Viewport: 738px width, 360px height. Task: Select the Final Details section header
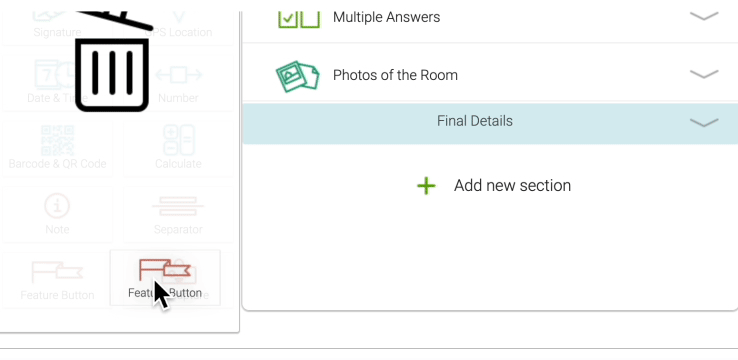point(490,123)
